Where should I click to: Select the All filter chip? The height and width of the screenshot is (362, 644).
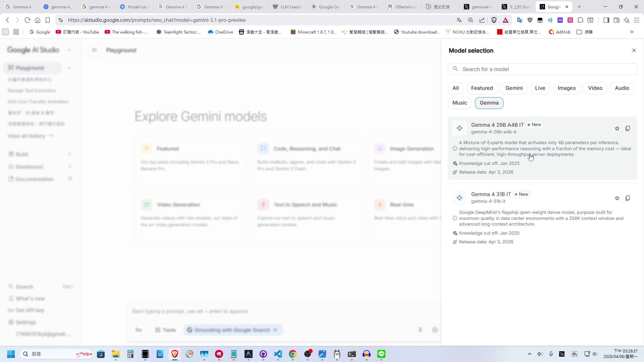click(455, 88)
